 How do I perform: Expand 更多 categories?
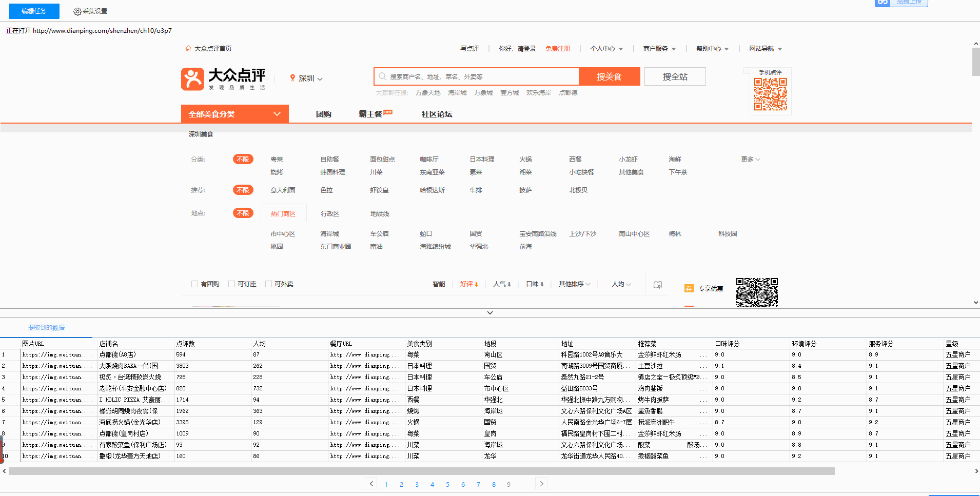[x=750, y=160]
